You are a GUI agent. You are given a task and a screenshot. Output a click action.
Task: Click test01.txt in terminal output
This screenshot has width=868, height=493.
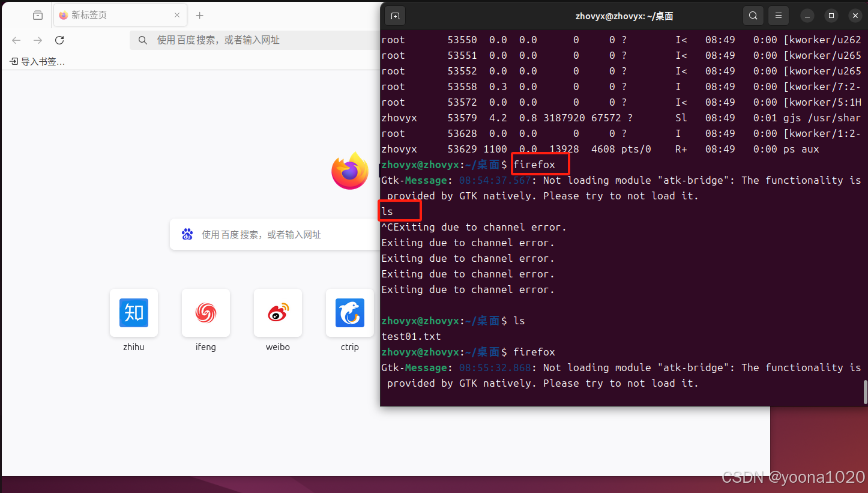(x=411, y=336)
